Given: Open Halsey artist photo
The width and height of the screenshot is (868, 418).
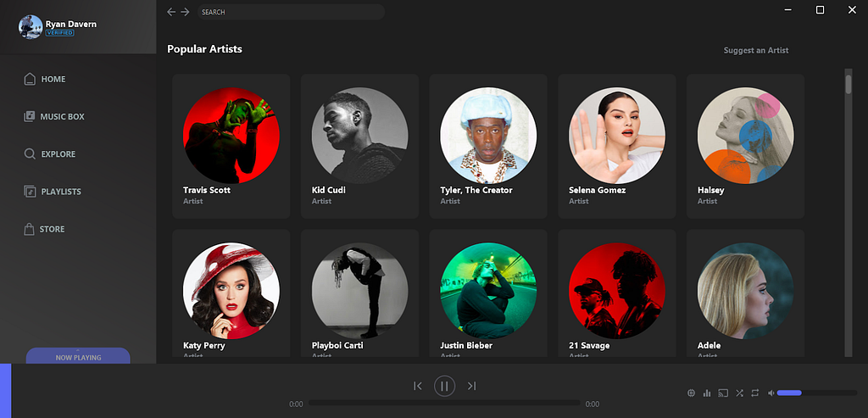Looking at the screenshot, I should pyautogui.click(x=746, y=135).
